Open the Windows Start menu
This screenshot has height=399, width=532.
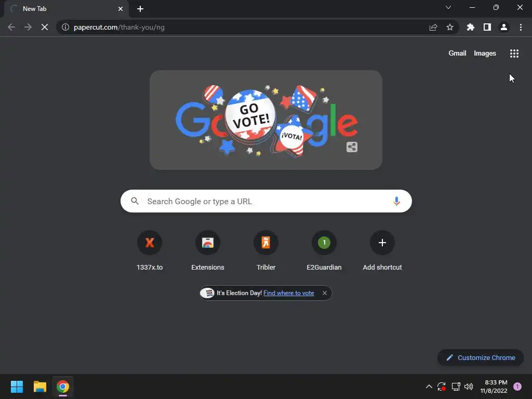coord(17,387)
